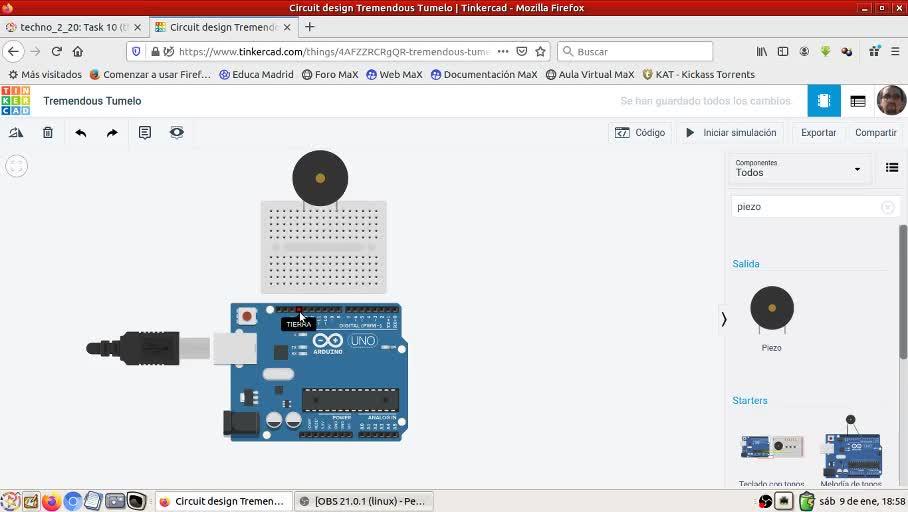Open Firefox hamburger menu
This screenshot has height=512, width=908.
pos(895,52)
